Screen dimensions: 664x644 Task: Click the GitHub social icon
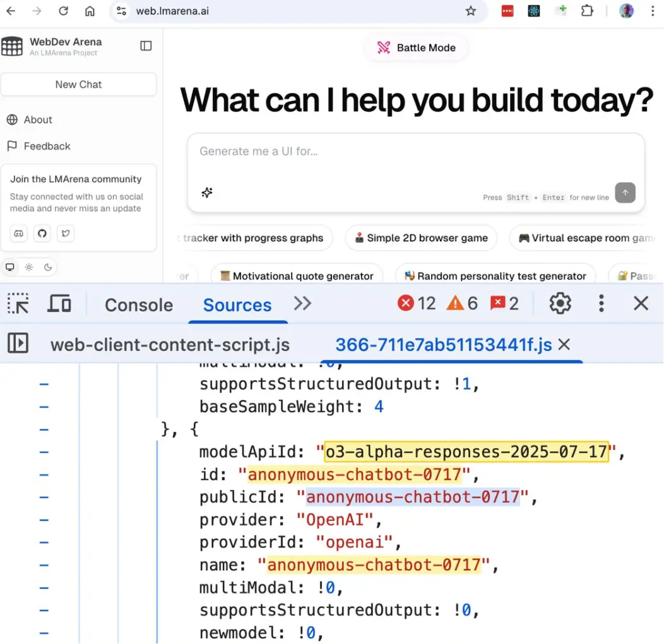[x=42, y=234]
